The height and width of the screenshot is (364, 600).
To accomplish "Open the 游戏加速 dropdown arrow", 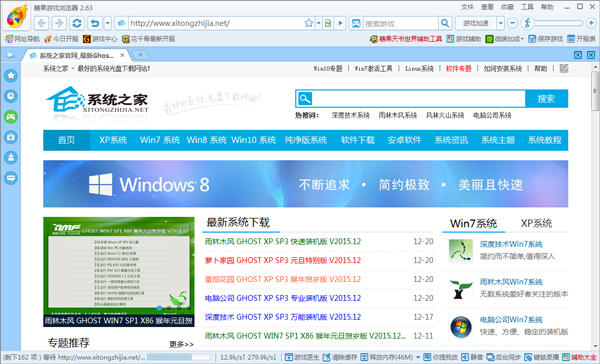I will point(501,23).
